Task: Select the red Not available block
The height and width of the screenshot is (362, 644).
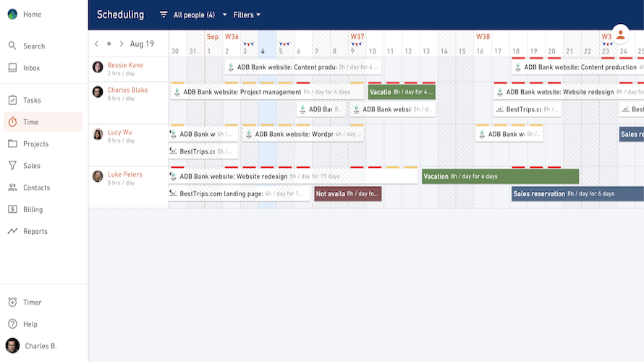Action: pyautogui.click(x=348, y=193)
